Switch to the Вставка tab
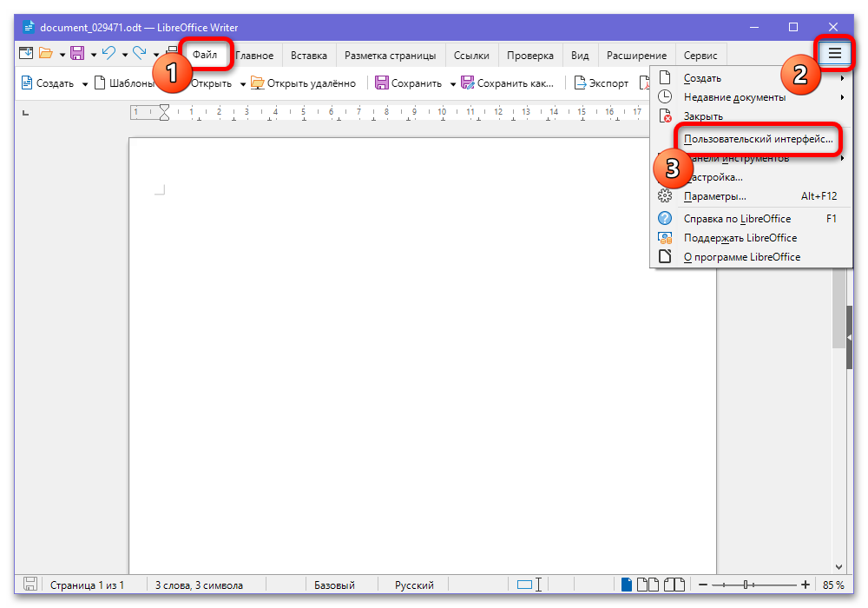 tap(309, 56)
